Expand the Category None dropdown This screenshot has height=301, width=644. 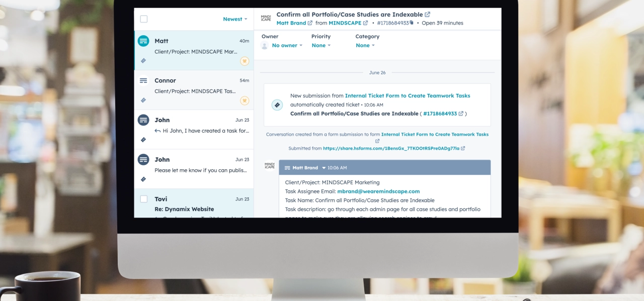(x=365, y=45)
